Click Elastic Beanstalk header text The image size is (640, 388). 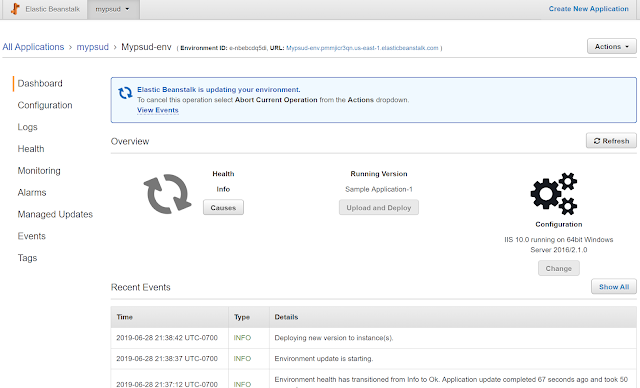(x=53, y=9)
